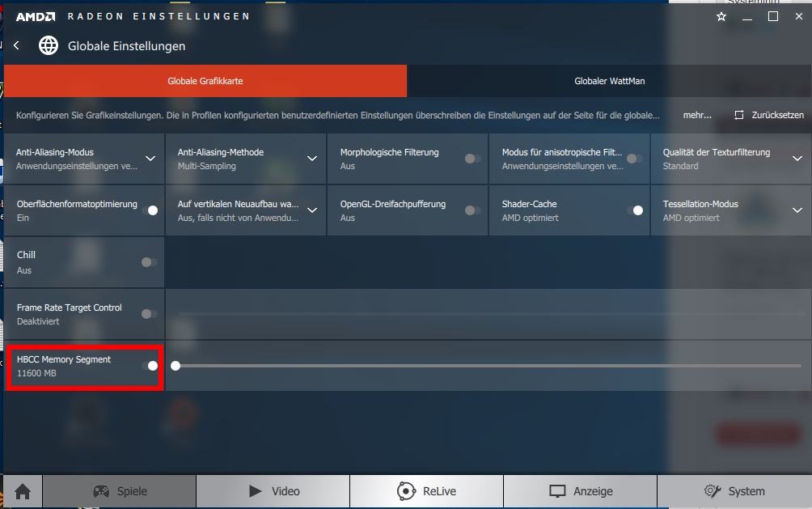Click the Konfigurieren Sie Grafikeinstellungen description text
This screenshot has width=812, height=509.
pos(337,115)
